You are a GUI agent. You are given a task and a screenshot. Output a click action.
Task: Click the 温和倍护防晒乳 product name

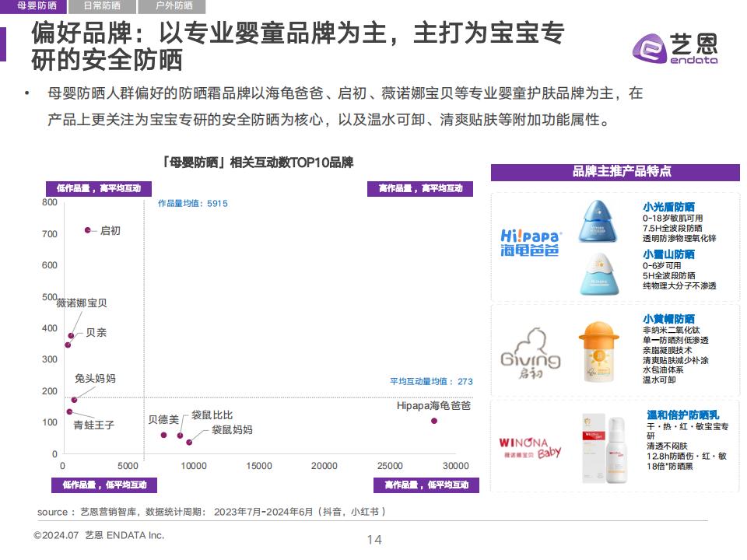click(683, 415)
